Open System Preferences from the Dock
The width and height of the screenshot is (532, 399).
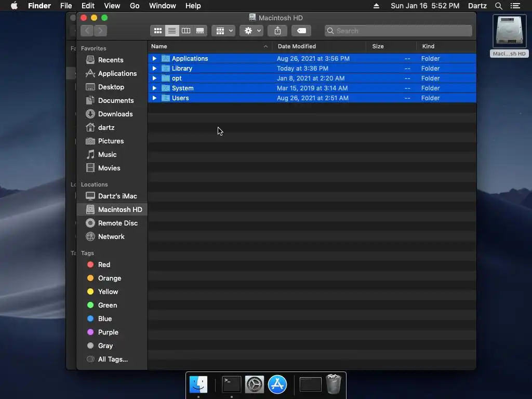coord(255,384)
